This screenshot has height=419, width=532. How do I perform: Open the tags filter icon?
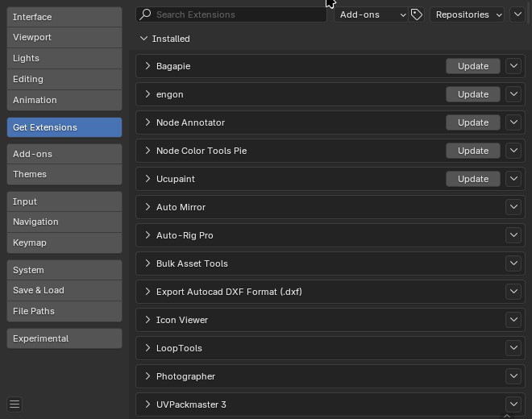pyautogui.click(x=416, y=15)
